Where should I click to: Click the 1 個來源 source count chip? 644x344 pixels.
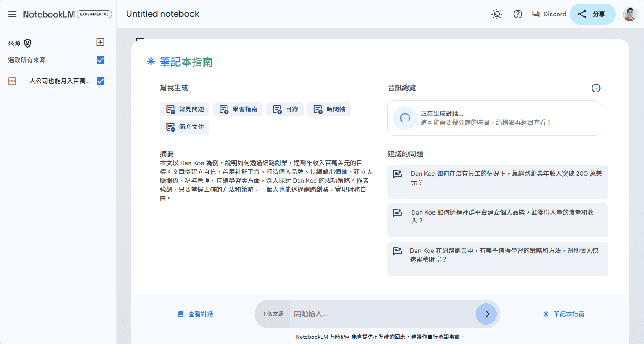tap(273, 314)
